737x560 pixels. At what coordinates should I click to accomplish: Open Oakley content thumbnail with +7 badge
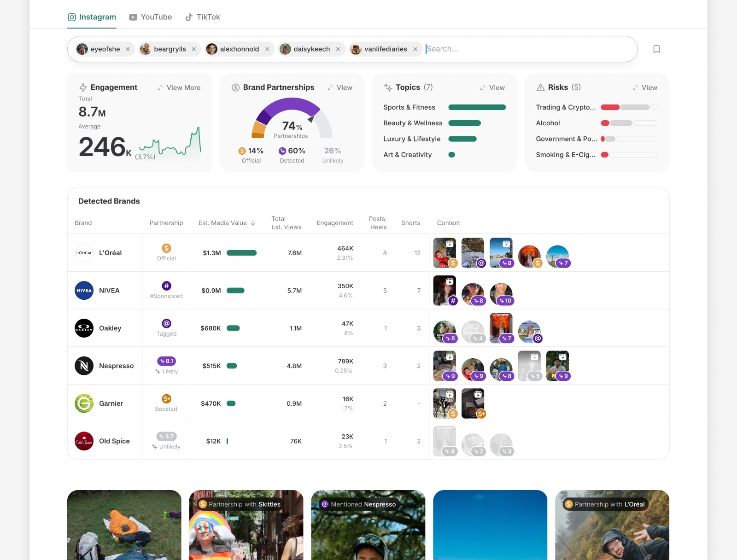pos(501,328)
